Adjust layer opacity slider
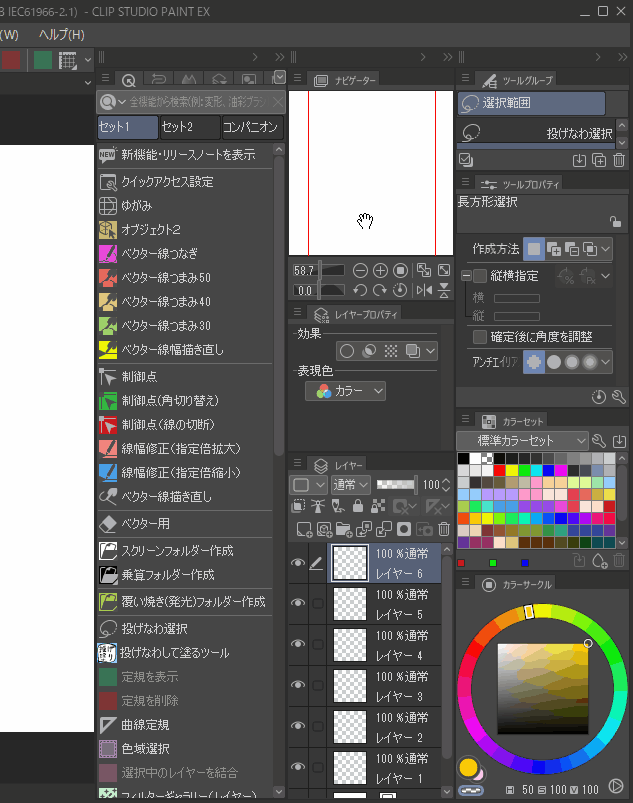 coord(396,484)
